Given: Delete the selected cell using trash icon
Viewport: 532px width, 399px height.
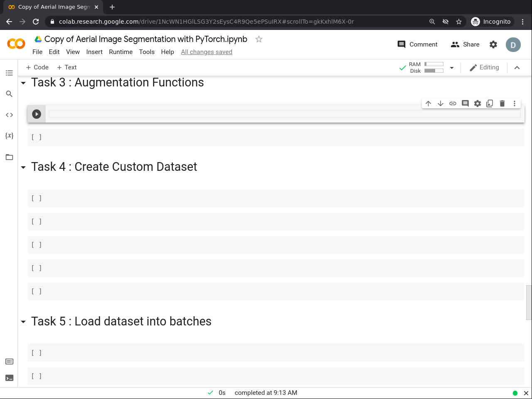Looking at the screenshot, I should (502, 103).
